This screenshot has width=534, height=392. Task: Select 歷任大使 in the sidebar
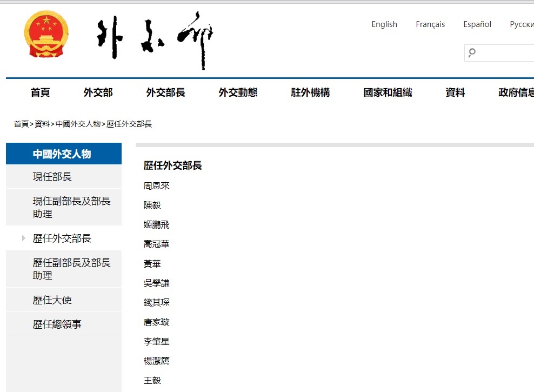point(64,300)
